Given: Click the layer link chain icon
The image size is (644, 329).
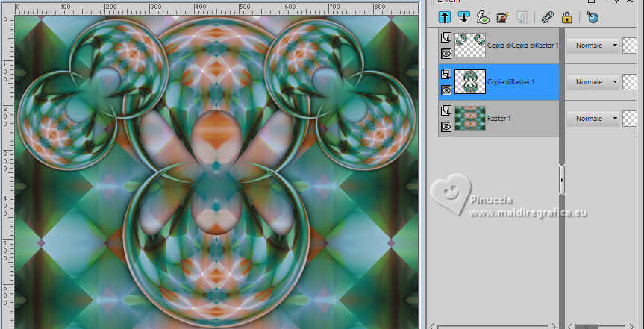Looking at the screenshot, I should 548,17.
